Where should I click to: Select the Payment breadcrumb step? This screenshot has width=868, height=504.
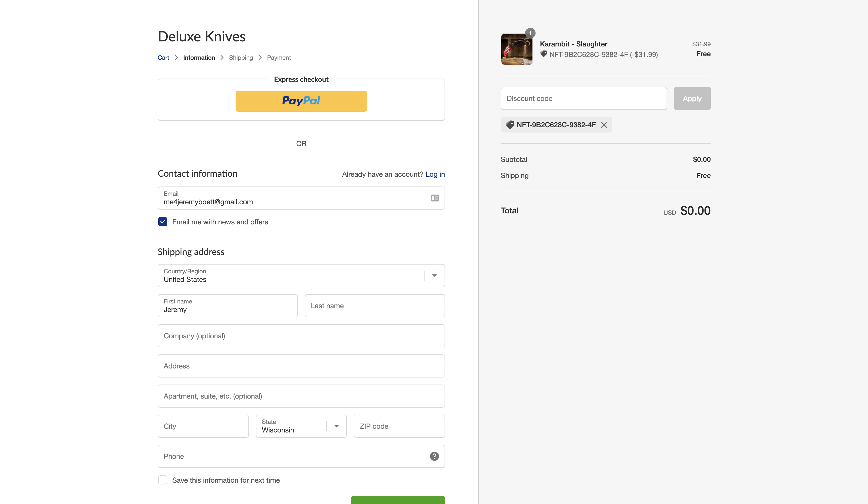(279, 57)
